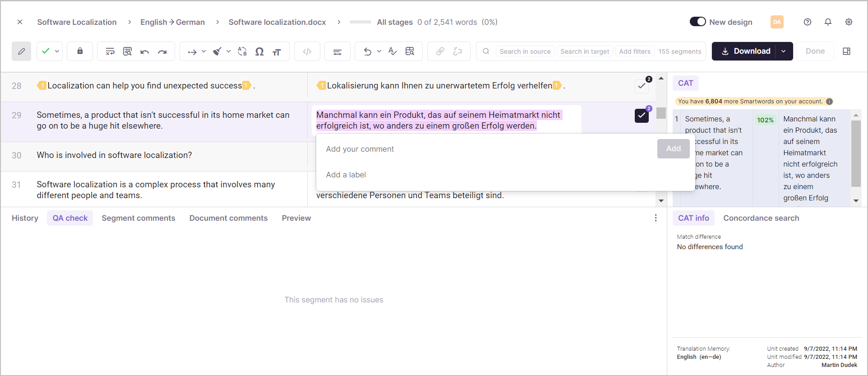Open the Software localization.docx breadcrumb
This screenshot has width=868, height=376.
pos(277,22)
